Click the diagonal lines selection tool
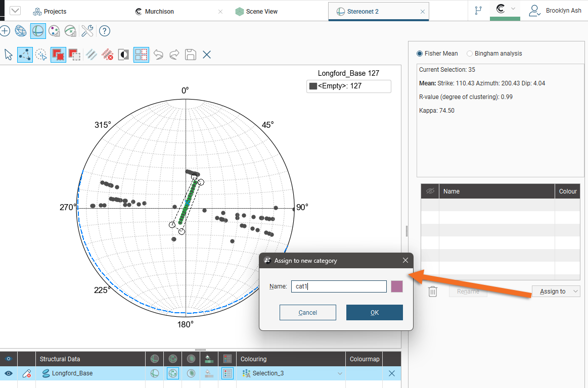The height and width of the screenshot is (388, 588). pos(91,55)
